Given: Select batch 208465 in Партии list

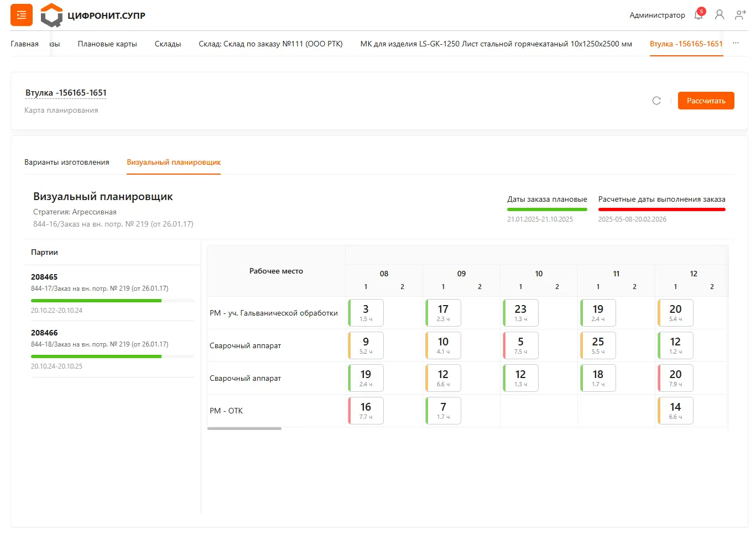Looking at the screenshot, I should (44, 277).
